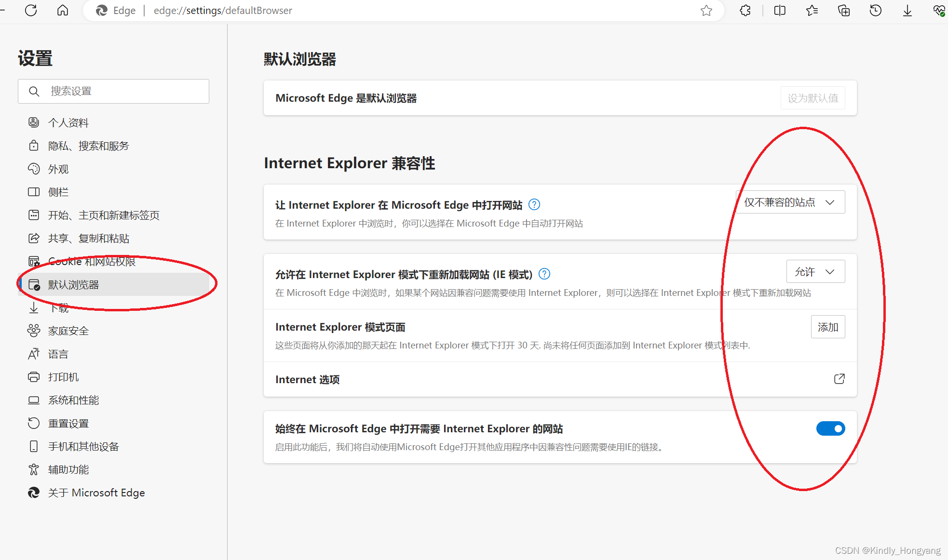The image size is (948, 560).
Task: Click help icon beside 让 Internet Explorer 在 Edge 中打开网站
Action: (x=534, y=204)
